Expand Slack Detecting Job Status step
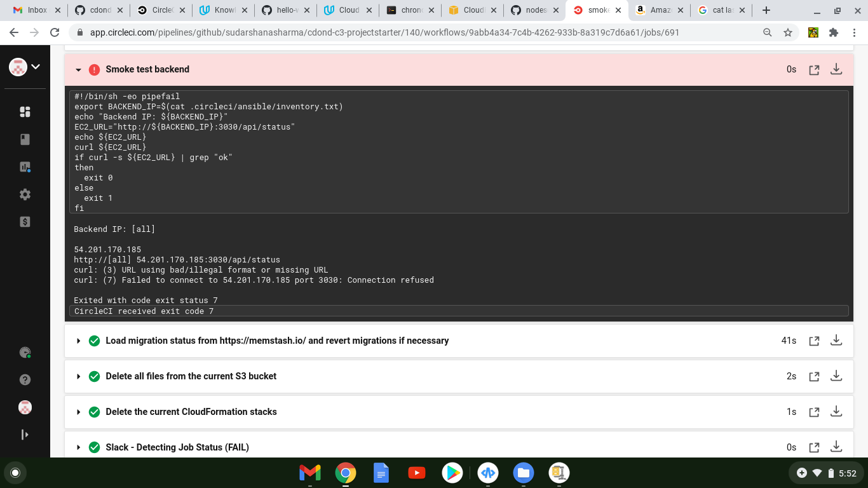The image size is (868, 488). click(x=79, y=448)
